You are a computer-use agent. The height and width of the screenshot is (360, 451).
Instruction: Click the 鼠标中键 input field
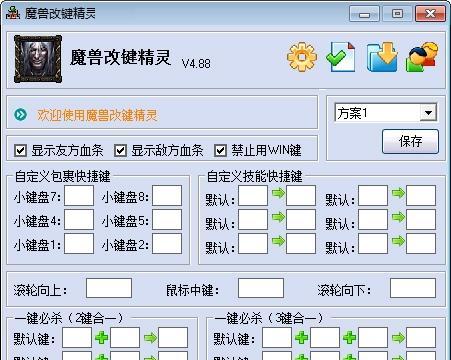point(261,288)
